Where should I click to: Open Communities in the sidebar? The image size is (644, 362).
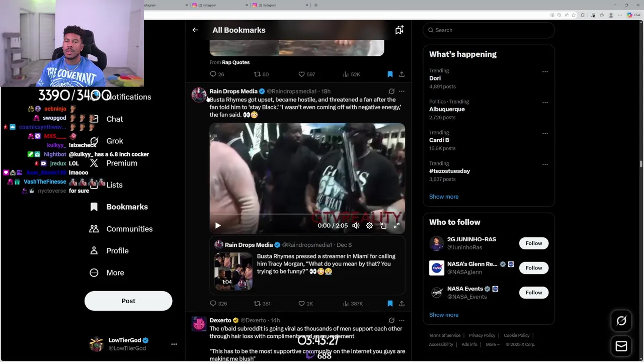[x=121, y=229]
